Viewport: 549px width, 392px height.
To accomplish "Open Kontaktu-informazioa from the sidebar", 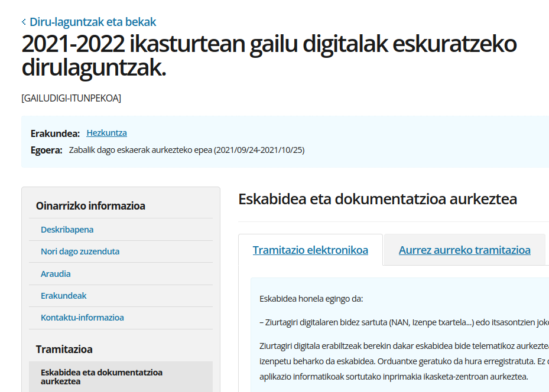I will (x=82, y=317).
